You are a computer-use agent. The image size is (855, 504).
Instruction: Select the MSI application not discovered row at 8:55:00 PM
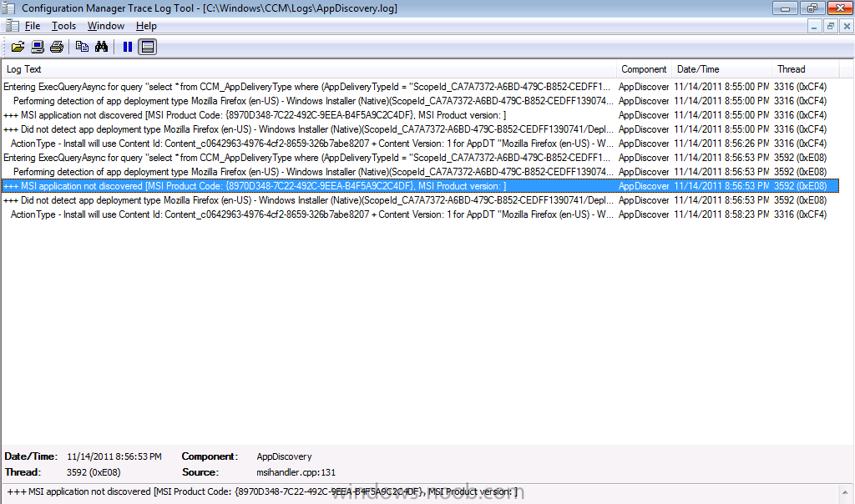point(420,115)
